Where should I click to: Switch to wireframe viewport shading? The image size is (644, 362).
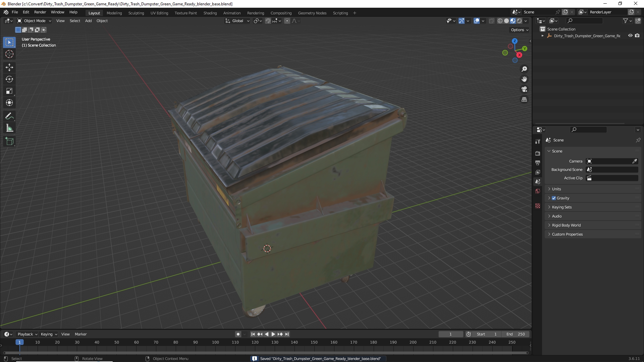pyautogui.click(x=500, y=21)
